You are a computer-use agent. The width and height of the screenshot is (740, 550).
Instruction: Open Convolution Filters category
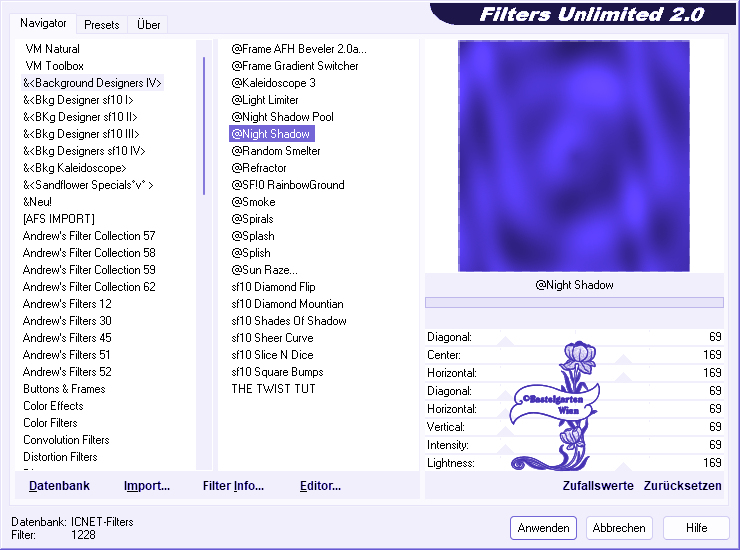[x=66, y=440]
